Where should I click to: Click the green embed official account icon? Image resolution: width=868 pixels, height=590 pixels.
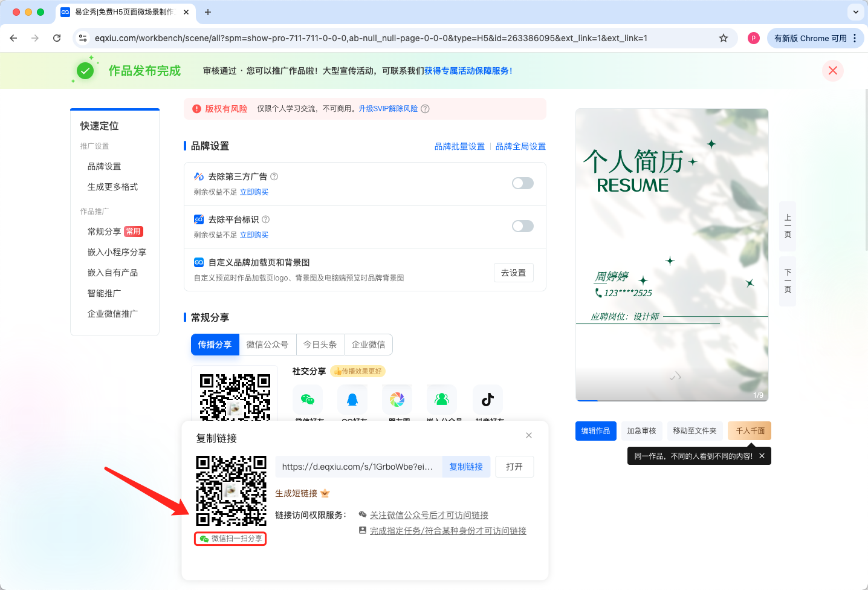click(442, 400)
